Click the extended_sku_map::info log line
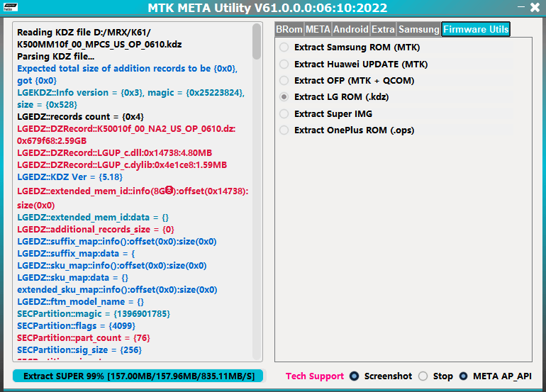Screen dimensions: 546x392 coord(117,290)
